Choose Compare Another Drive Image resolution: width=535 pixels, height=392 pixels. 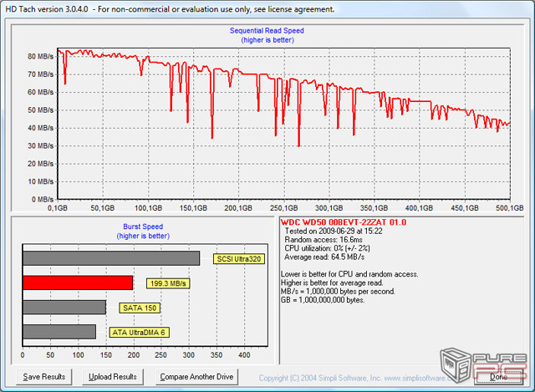[x=196, y=377]
